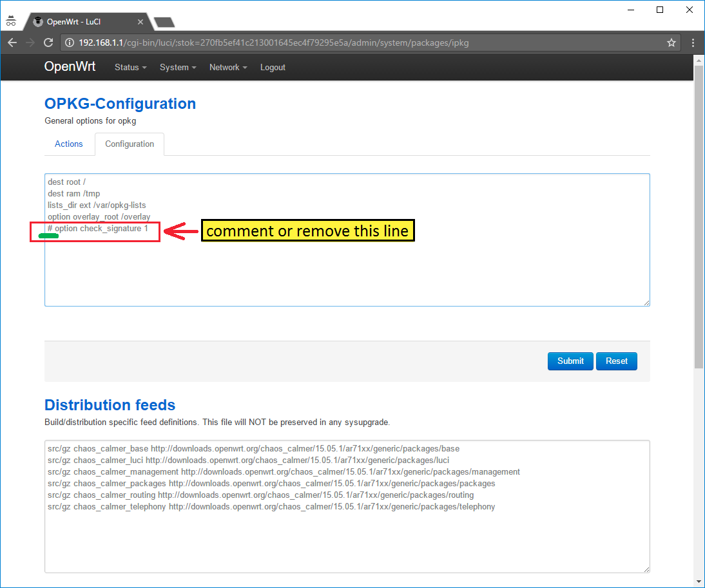This screenshot has width=705, height=588.
Task: Click the OpenWrt brand logo link
Action: pyautogui.click(x=70, y=66)
